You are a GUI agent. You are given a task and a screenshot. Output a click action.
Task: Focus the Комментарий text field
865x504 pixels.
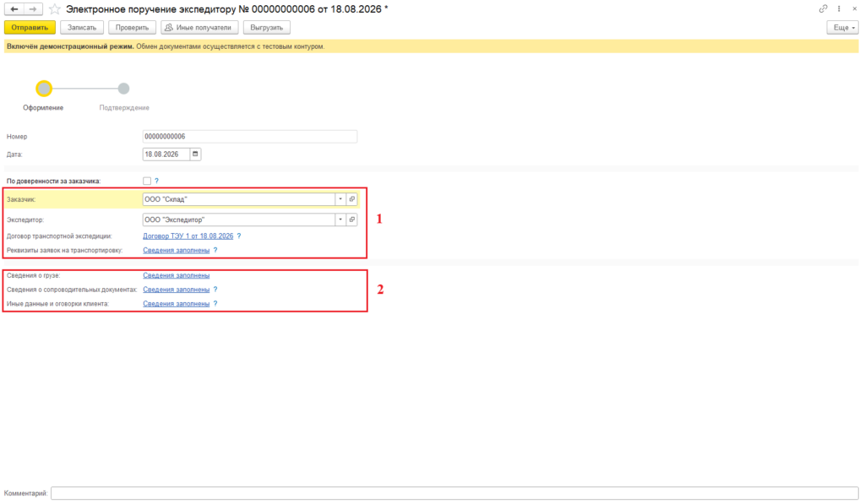(454, 493)
